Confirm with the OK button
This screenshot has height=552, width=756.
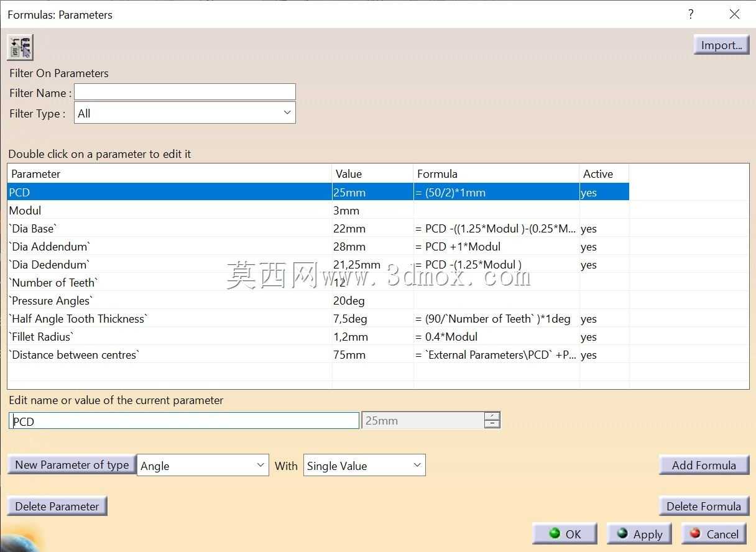(565, 534)
